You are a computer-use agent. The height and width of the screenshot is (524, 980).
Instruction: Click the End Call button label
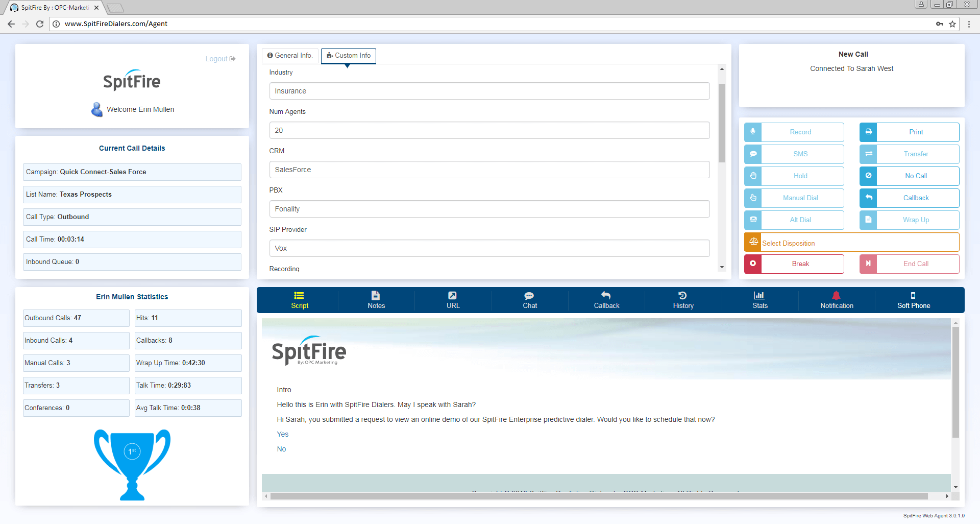916,264
